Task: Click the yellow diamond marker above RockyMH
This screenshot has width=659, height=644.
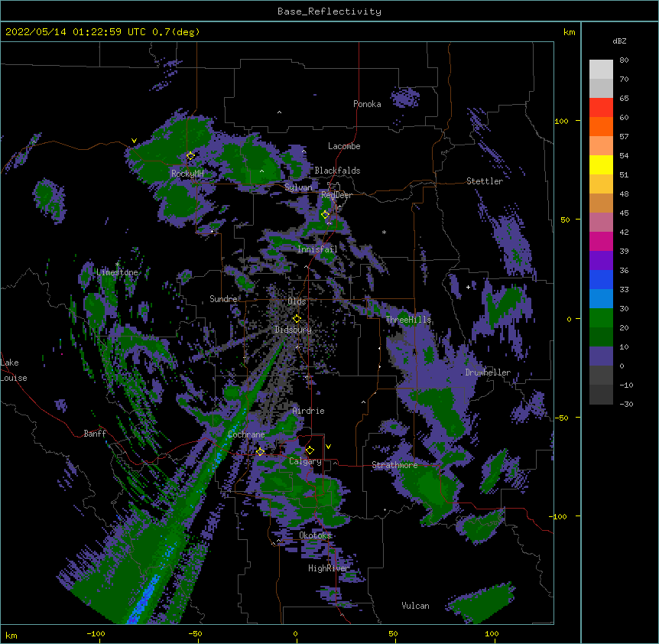Action: point(190,155)
